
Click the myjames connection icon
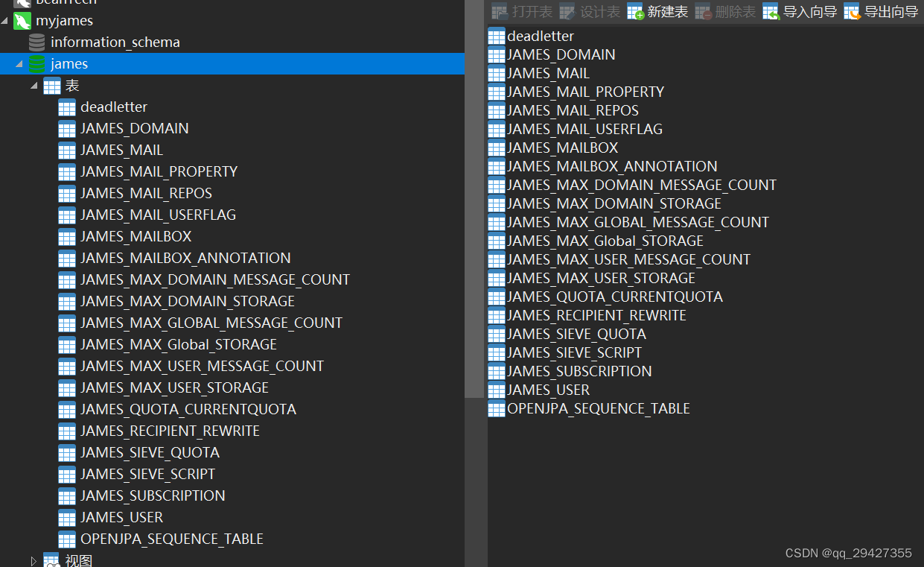tap(22, 21)
